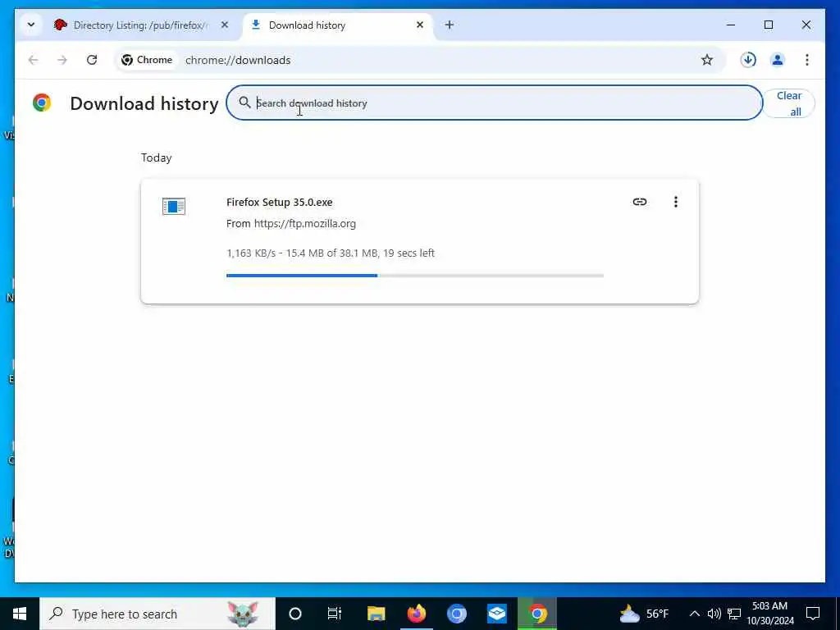Close the Download history tab
Screen dimensions: 840x630
(x=420, y=25)
